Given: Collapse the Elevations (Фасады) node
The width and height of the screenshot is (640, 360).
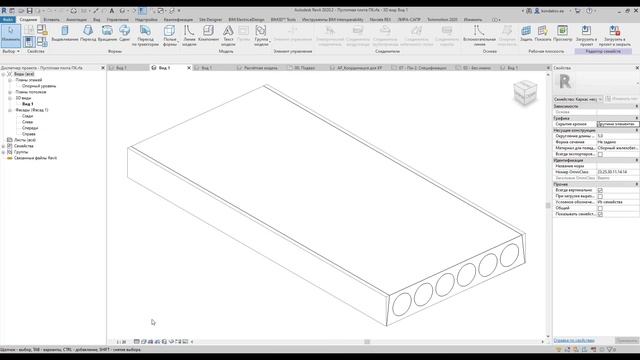Looking at the screenshot, I should (x=10, y=110).
